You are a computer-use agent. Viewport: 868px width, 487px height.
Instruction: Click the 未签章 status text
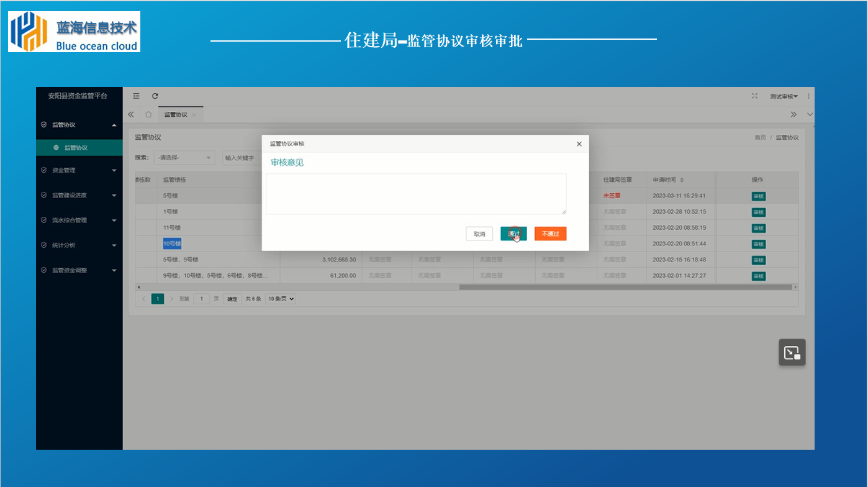pyautogui.click(x=612, y=196)
